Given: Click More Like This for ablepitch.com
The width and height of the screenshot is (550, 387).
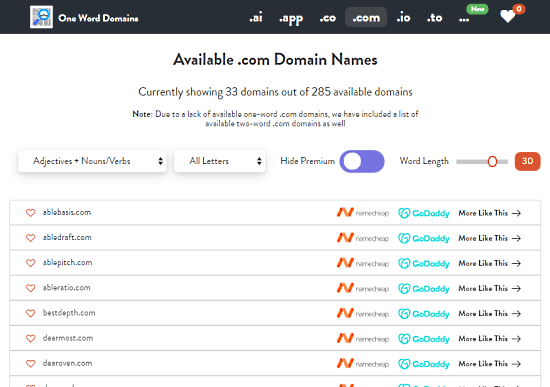Looking at the screenshot, I should point(489,263).
